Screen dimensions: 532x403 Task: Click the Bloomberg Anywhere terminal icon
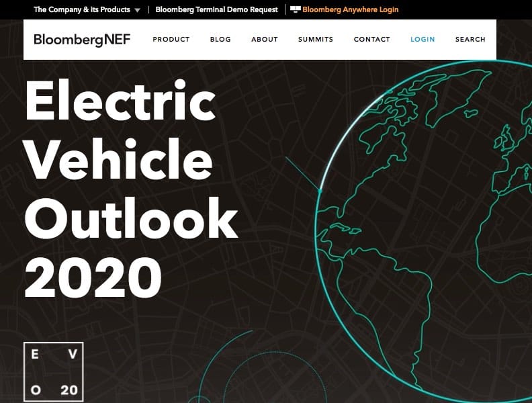tap(295, 9)
